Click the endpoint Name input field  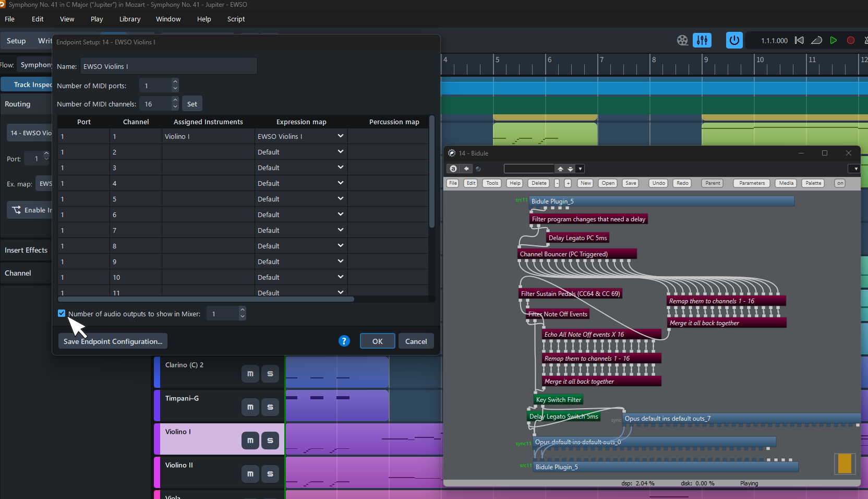168,66
